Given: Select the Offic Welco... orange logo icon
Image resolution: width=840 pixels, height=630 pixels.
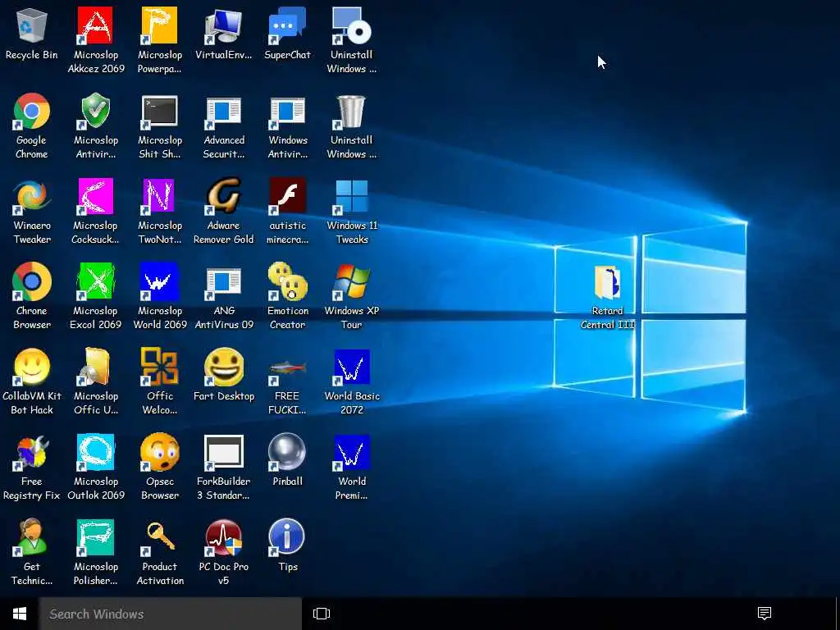Looking at the screenshot, I should (159, 367).
